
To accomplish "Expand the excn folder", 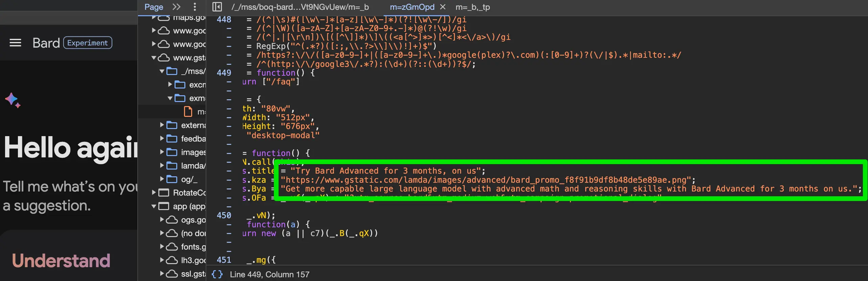I will click(x=170, y=84).
